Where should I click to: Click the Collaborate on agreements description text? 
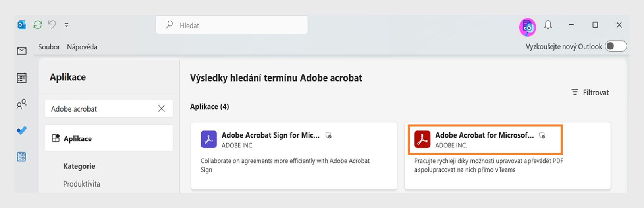coord(285,165)
